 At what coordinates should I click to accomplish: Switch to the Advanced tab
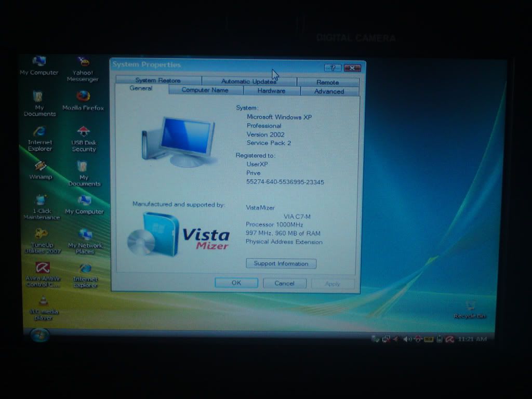(x=329, y=91)
